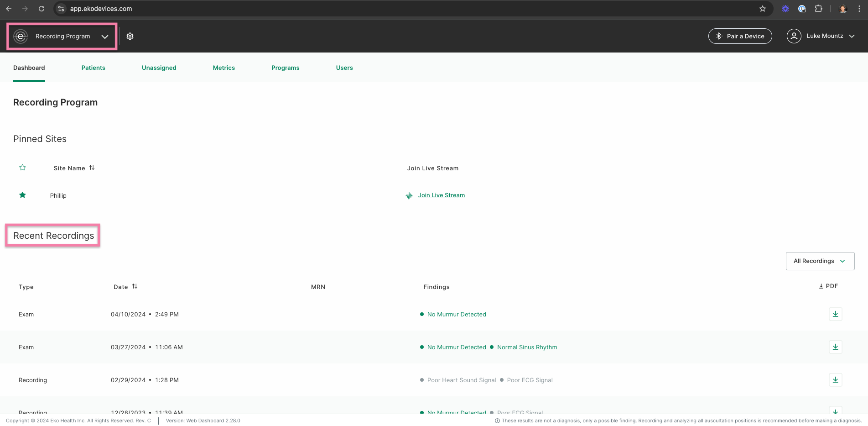The image size is (868, 426).
Task: Bookmark this page with the star
Action: click(x=763, y=9)
